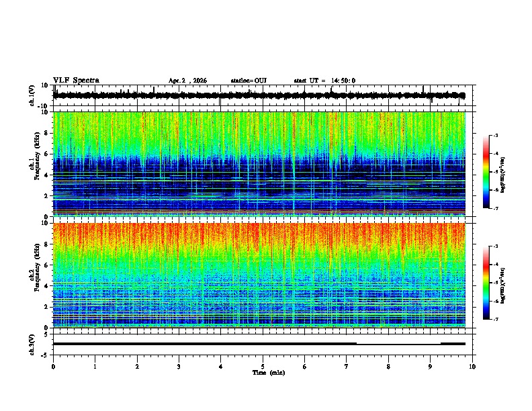
Task: Click the ch.2 spectrogram color bar
Action: click(486, 283)
